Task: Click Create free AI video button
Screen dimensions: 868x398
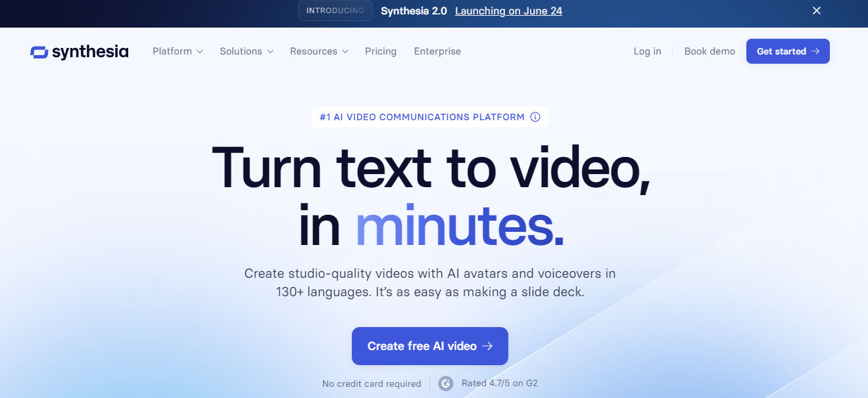Action: 430,346
